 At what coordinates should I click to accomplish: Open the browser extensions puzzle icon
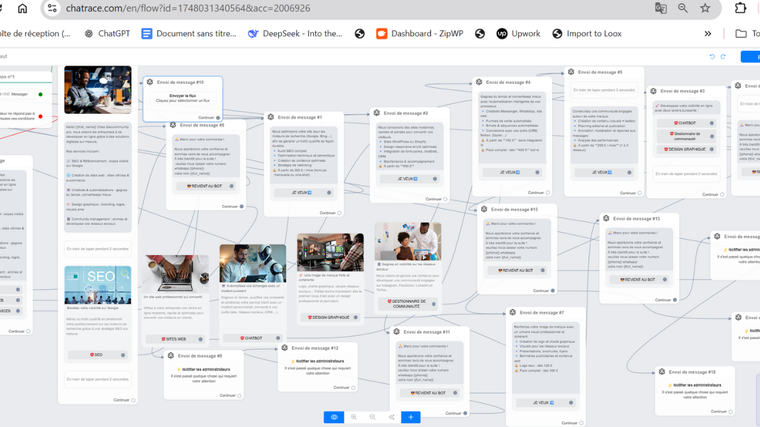click(740, 8)
